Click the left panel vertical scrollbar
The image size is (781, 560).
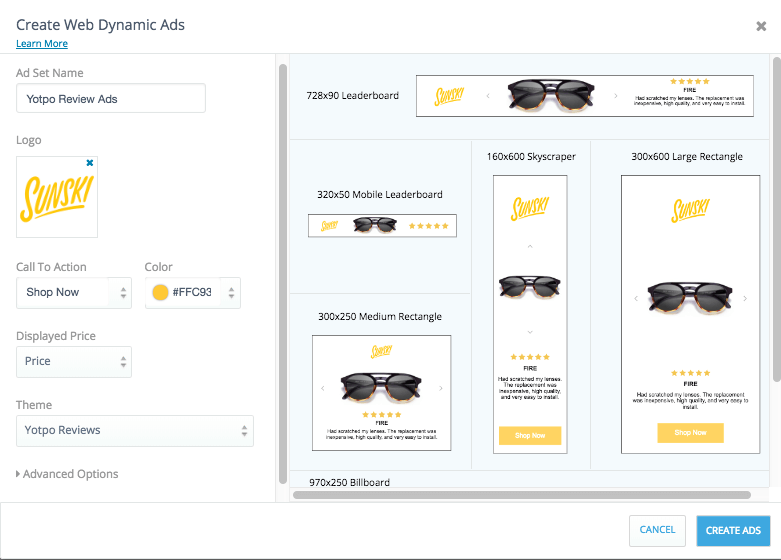coord(283,274)
